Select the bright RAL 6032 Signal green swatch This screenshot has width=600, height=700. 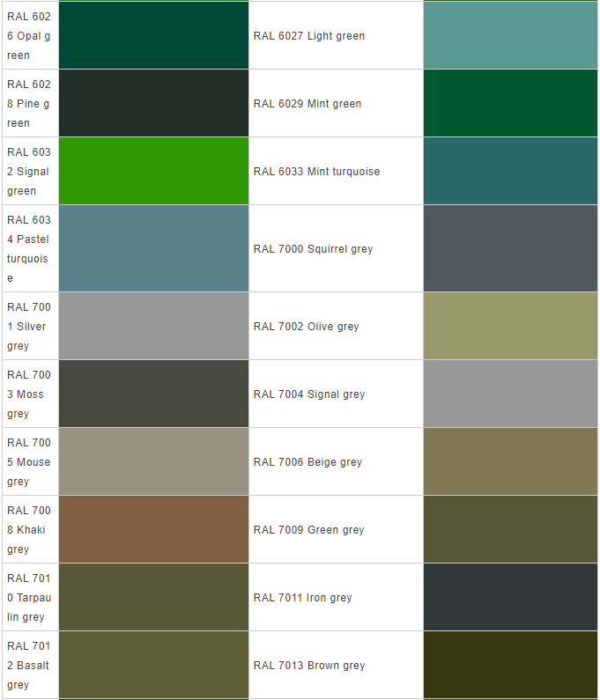[153, 171]
